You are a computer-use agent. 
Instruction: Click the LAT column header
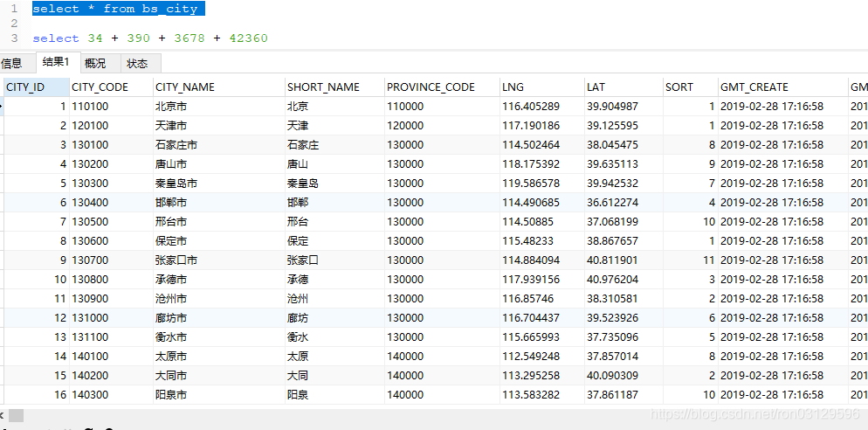tap(623, 87)
